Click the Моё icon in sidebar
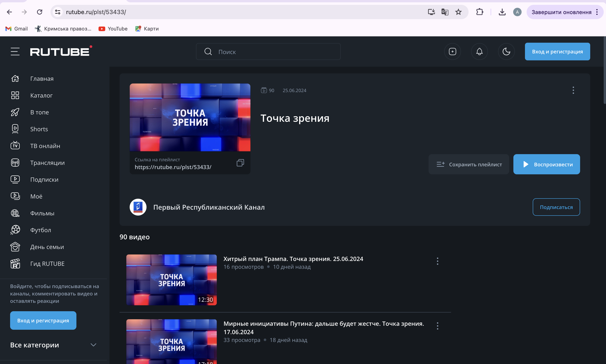The width and height of the screenshot is (606, 364). pos(15,196)
